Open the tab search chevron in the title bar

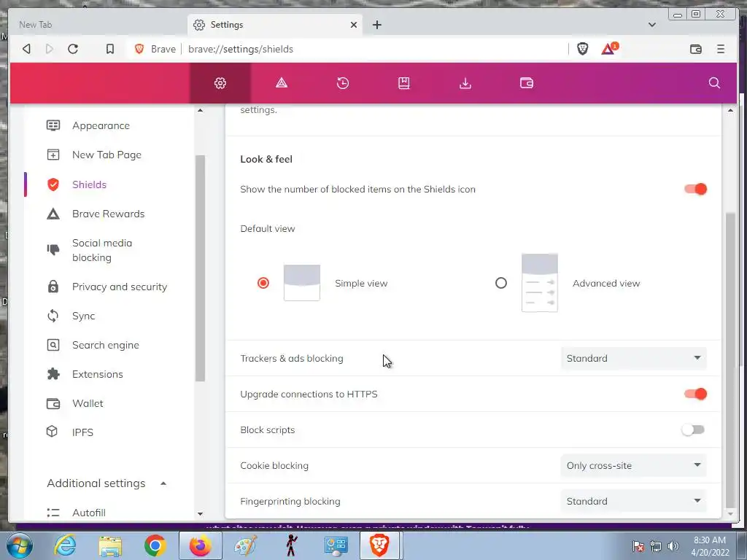tap(652, 25)
